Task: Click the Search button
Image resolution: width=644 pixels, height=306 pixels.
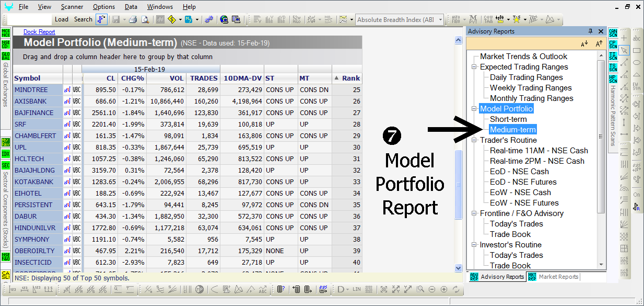Action: point(83,19)
